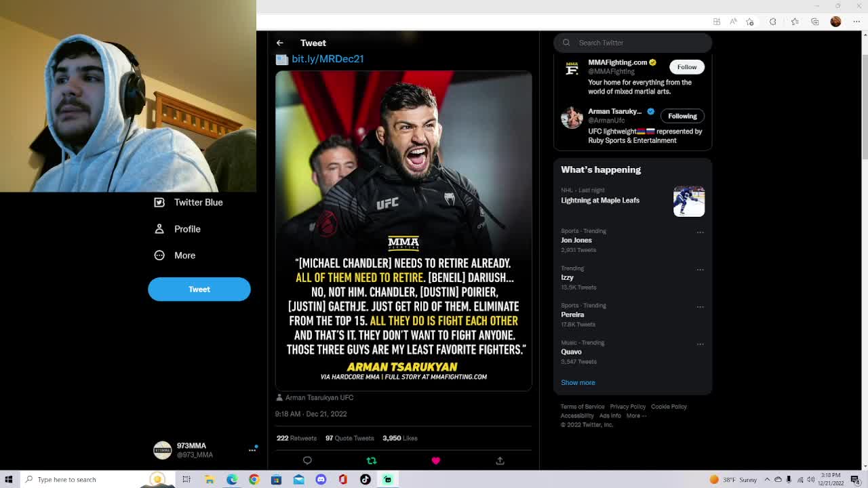Open options for Izzy trend
The height and width of the screenshot is (488, 868).
click(x=701, y=270)
